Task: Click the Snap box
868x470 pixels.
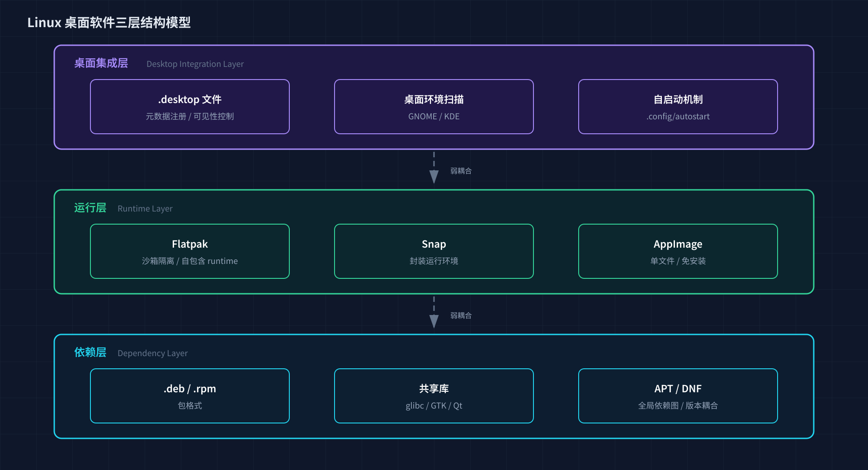Action: click(x=434, y=251)
